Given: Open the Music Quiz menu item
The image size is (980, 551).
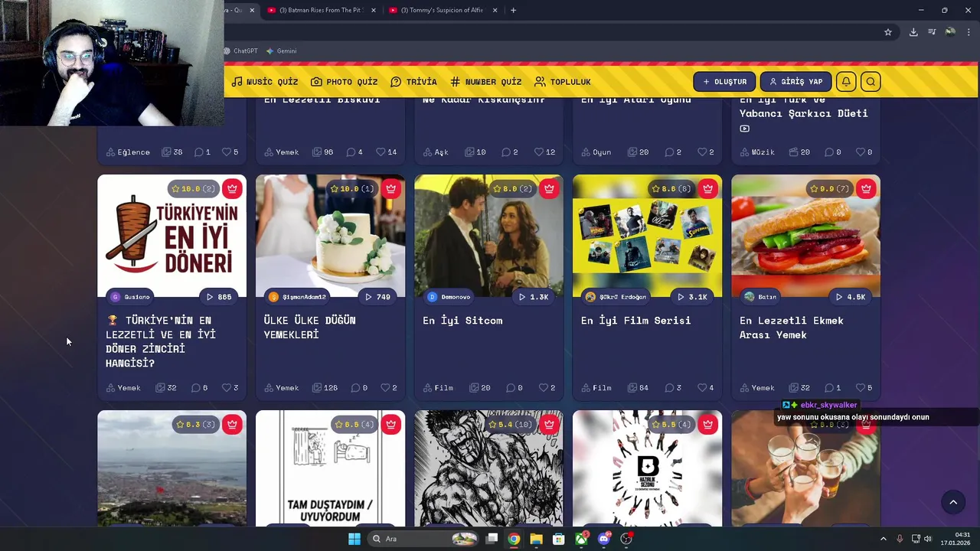Looking at the screenshot, I should [x=264, y=82].
